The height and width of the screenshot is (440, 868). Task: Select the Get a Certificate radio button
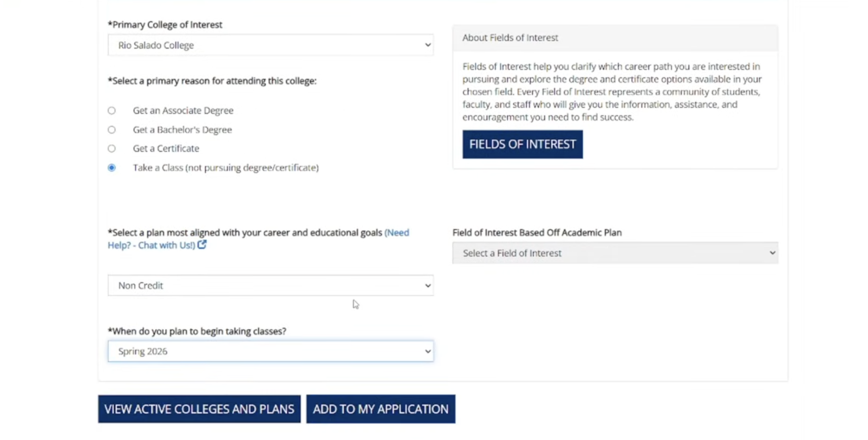tap(112, 149)
